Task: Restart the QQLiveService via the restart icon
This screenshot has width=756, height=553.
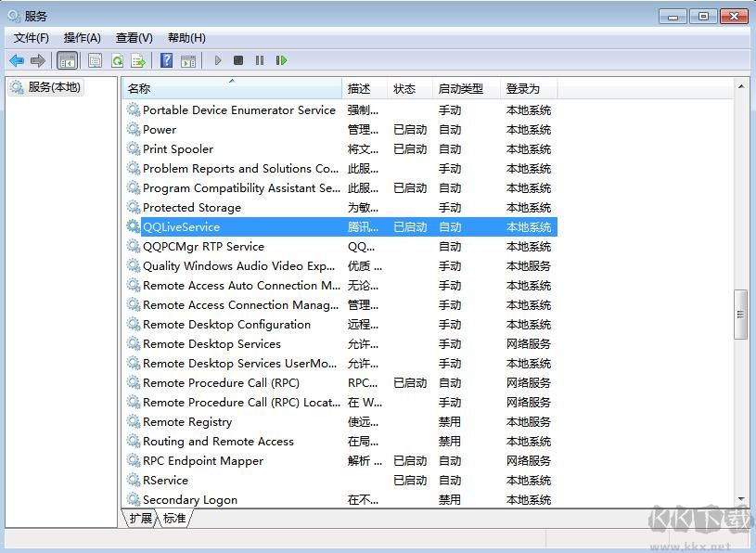Action: 281,59
